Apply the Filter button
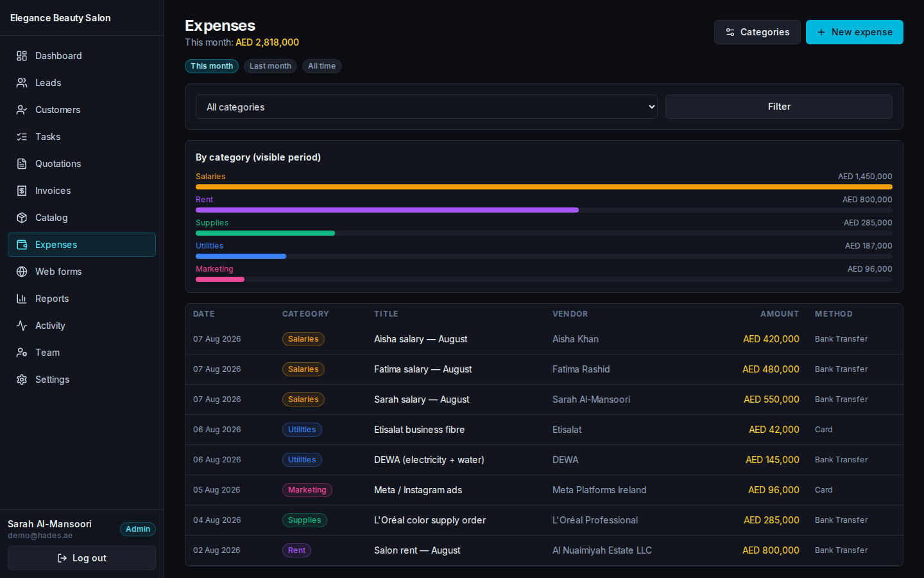924x578 pixels. pos(779,107)
